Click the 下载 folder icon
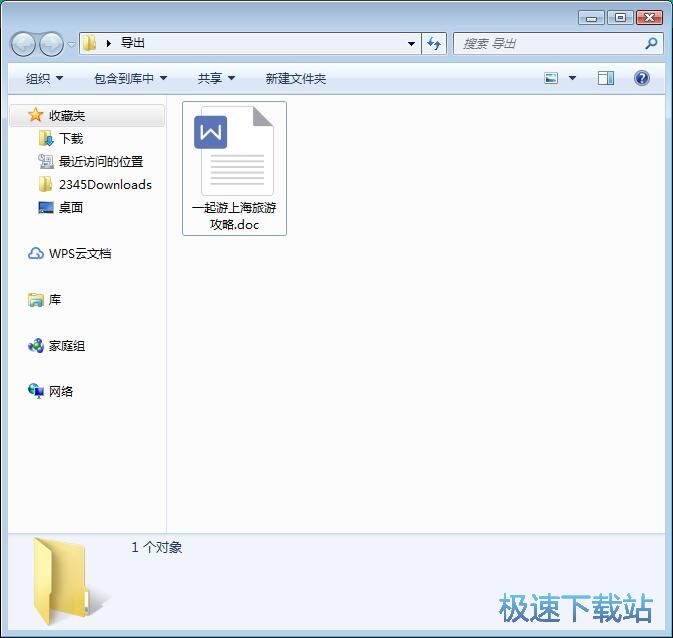673x638 pixels. click(46, 138)
